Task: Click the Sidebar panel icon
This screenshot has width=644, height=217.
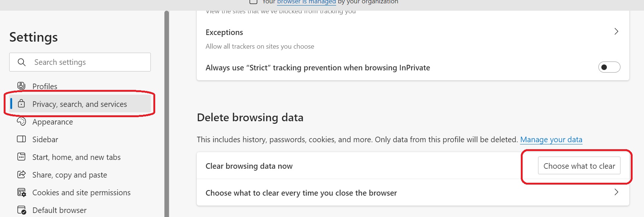Action: coord(21,139)
